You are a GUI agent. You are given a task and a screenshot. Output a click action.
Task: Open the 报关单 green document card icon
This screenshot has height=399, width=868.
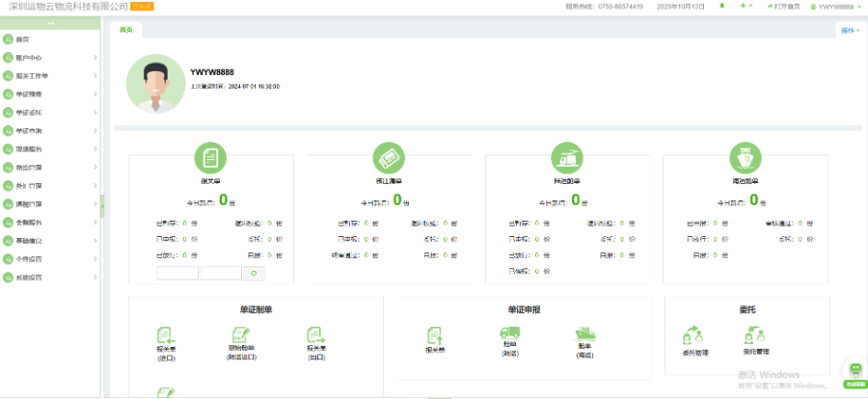click(210, 158)
